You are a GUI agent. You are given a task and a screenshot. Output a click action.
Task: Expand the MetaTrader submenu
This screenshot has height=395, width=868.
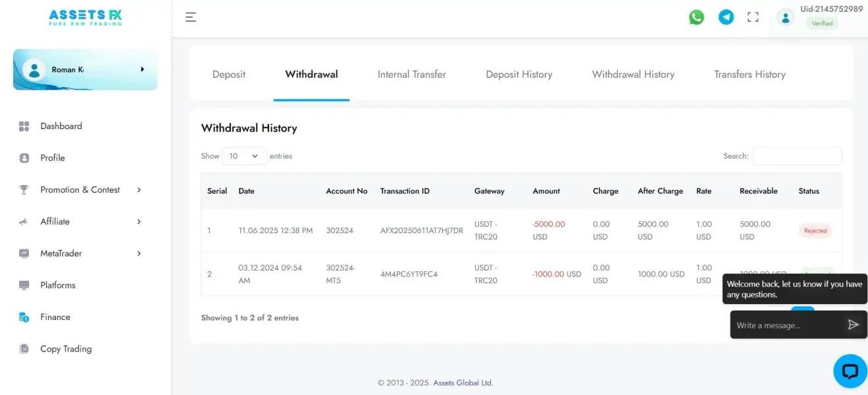coord(139,253)
